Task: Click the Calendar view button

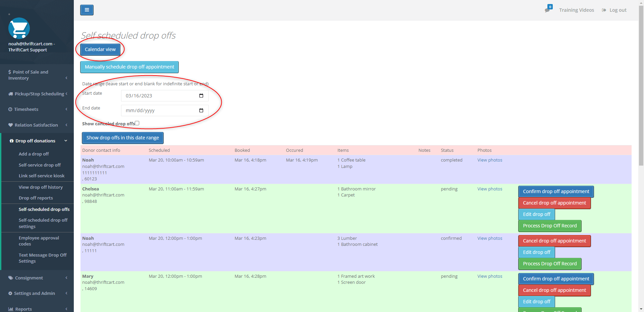Action: [100, 49]
